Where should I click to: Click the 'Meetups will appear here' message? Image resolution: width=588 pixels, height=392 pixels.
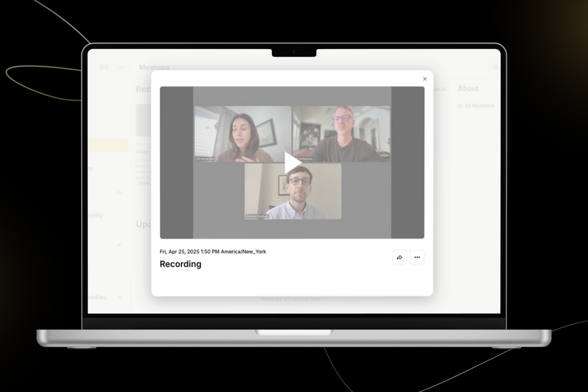pyautogui.click(x=291, y=299)
